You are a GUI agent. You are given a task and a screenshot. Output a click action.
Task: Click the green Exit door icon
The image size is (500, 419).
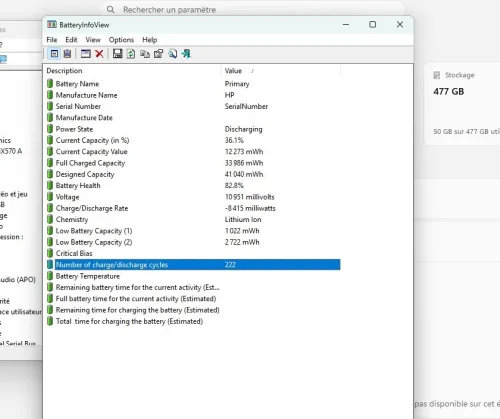[186, 54]
